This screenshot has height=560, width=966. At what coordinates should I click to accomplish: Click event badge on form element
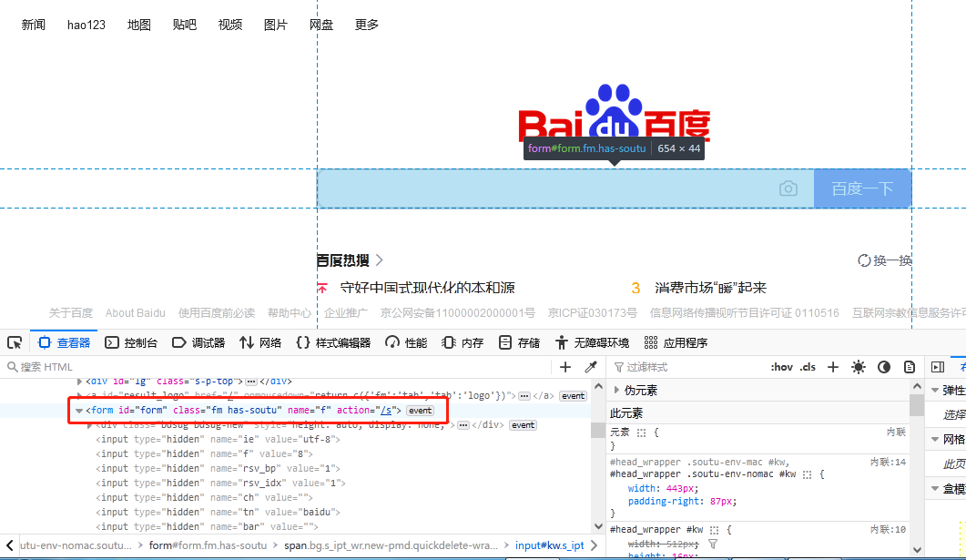click(420, 411)
